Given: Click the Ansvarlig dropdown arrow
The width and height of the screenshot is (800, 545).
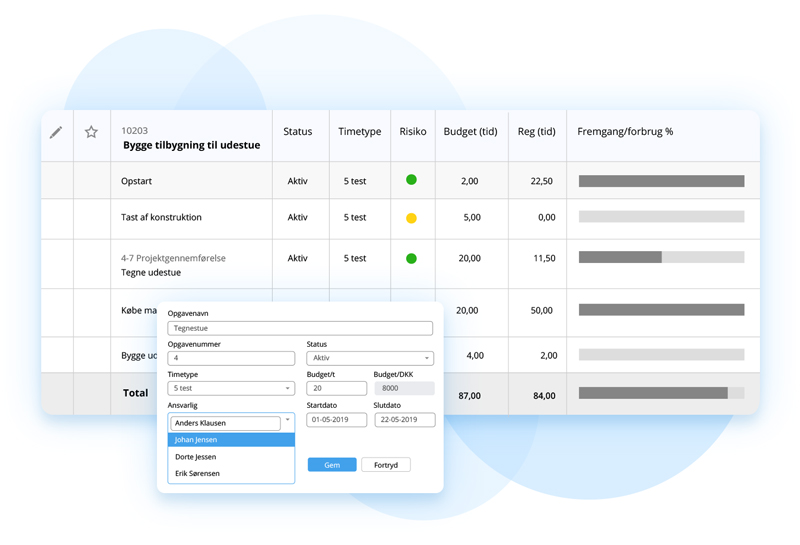Looking at the screenshot, I should pos(288,419).
